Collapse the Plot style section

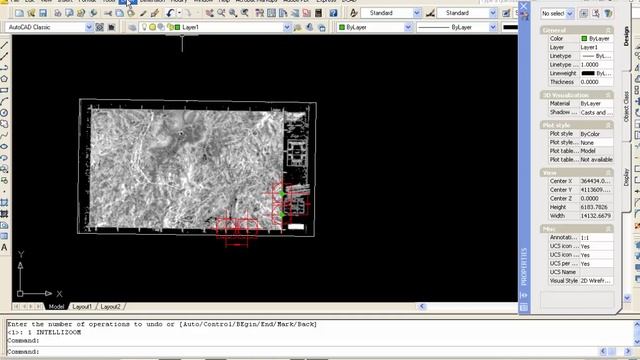609,125
